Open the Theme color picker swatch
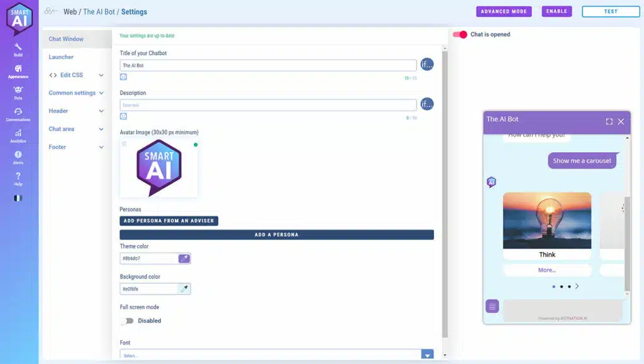 tap(184, 258)
